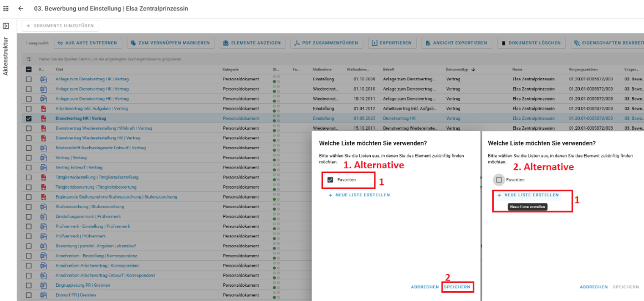Click Neue Liste Erstellen in right dialog

click(x=528, y=195)
